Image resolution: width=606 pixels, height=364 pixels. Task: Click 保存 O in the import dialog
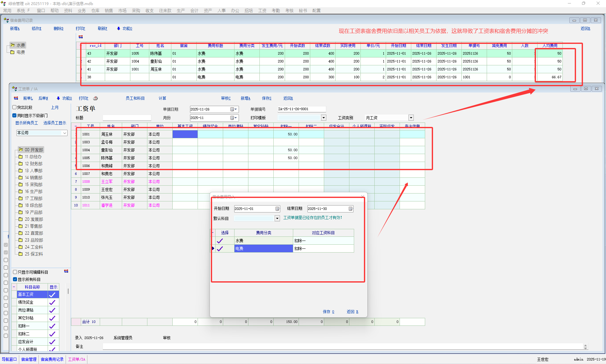328,312
